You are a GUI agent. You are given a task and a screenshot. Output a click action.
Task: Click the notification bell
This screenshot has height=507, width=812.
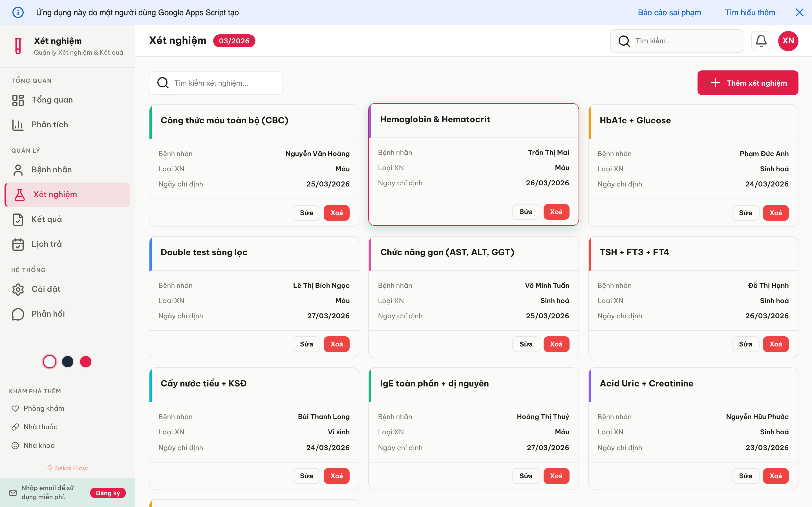pos(761,41)
